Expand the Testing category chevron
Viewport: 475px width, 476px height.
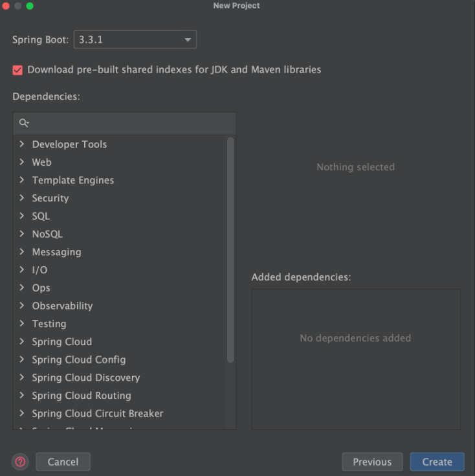pos(22,323)
